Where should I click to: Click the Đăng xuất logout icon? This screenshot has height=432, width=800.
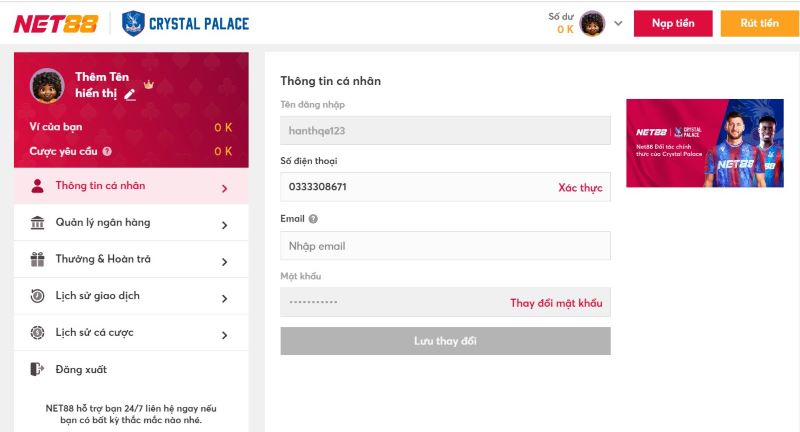pyautogui.click(x=38, y=370)
